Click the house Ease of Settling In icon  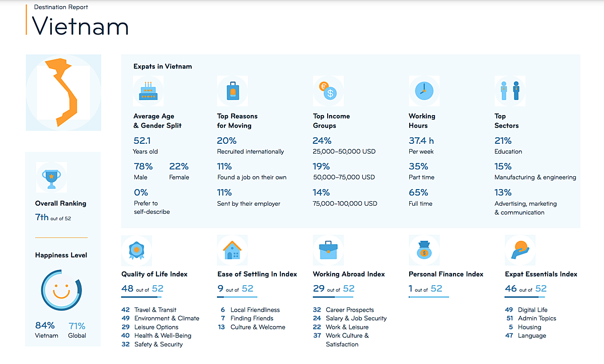(232, 250)
